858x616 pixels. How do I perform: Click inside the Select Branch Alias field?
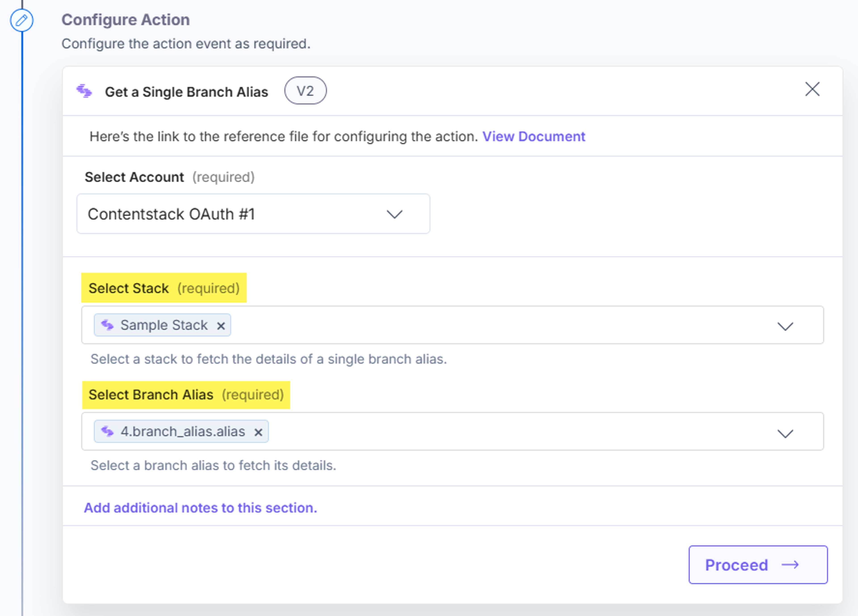click(x=452, y=431)
